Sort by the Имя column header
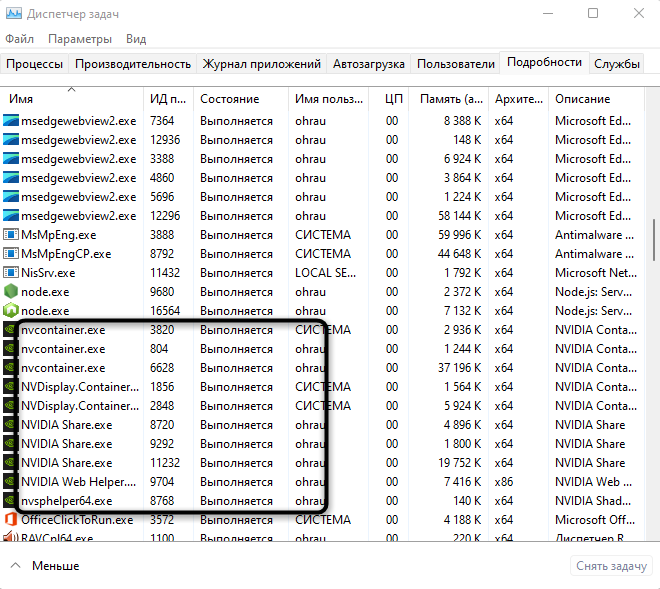 click(x=72, y=99)
